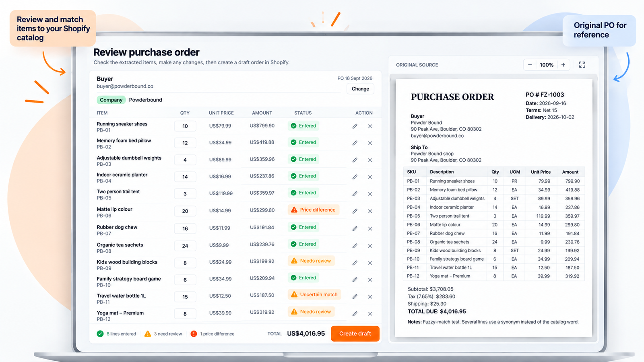Remove the Matte lip colour line

click(x=370, y=211)
